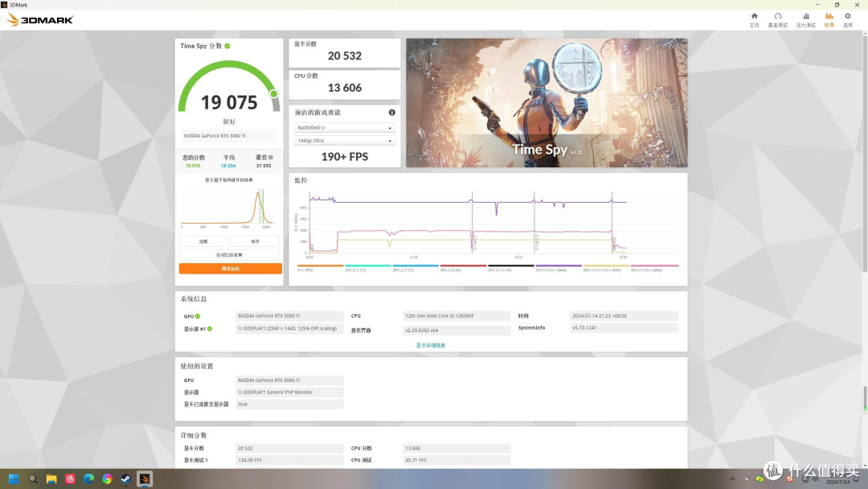Click the 3DMark taskbar icon
The width and height of the screenshot is (868, 489).
145,479
